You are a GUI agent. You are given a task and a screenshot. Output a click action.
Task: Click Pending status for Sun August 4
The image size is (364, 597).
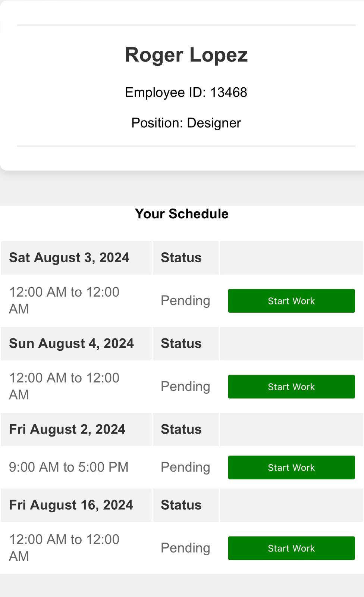click(x=185, y=387)
